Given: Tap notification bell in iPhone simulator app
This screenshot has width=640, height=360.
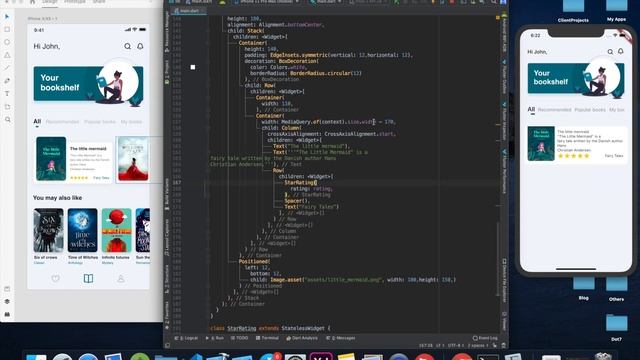Looking at the screenshot, I should click(x=620, y=51).
